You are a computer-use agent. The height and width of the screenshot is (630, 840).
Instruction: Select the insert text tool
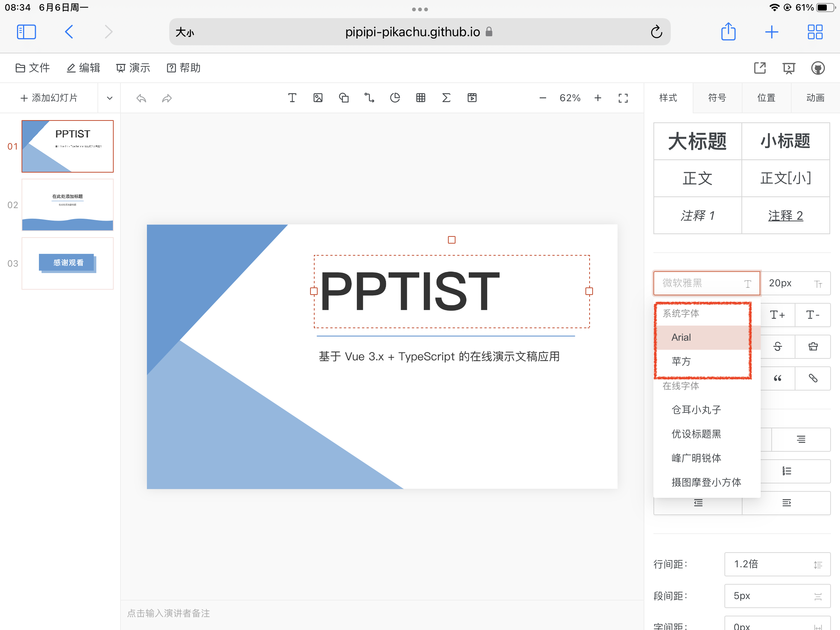(292, 97)
